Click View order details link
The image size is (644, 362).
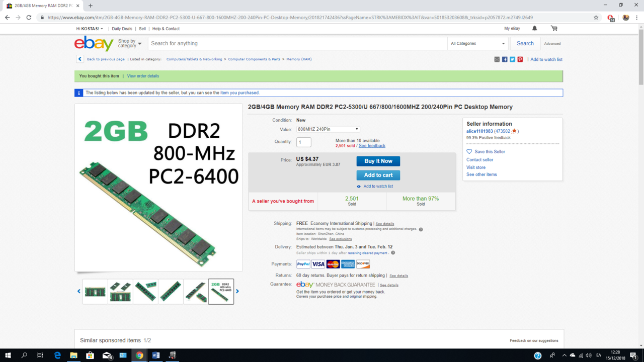(x=143, y=76)
